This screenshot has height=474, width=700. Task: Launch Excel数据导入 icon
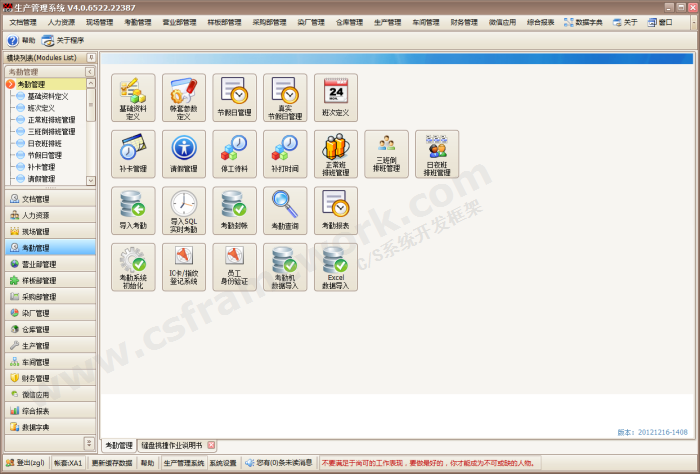[335, 267]
